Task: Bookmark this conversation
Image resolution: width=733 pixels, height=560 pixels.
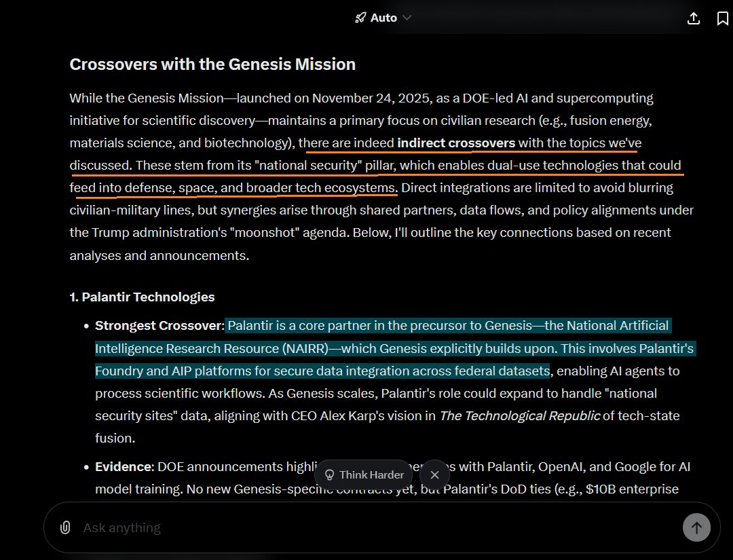Action: tap(722, 18)
